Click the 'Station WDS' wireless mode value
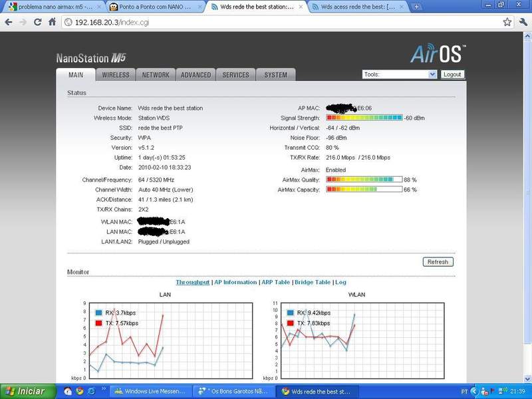 (x=154, y=118)
